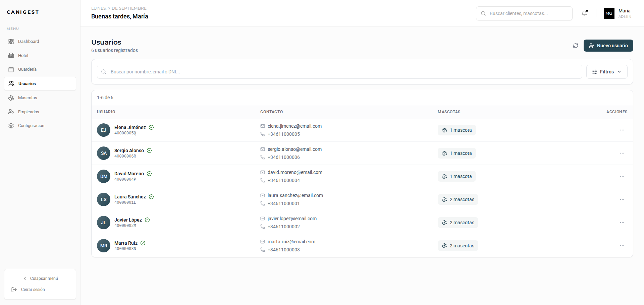This screenshot has width=644, height=305.
Task: Select Usuarios in the sidebar menu
Action: [x=40, y=83]
